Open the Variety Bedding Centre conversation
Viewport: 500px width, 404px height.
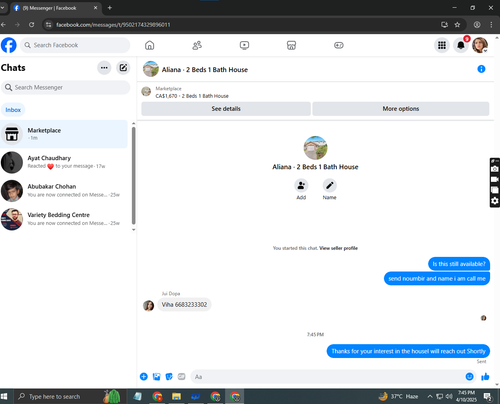pyautogui.click(x=64, y=219)
